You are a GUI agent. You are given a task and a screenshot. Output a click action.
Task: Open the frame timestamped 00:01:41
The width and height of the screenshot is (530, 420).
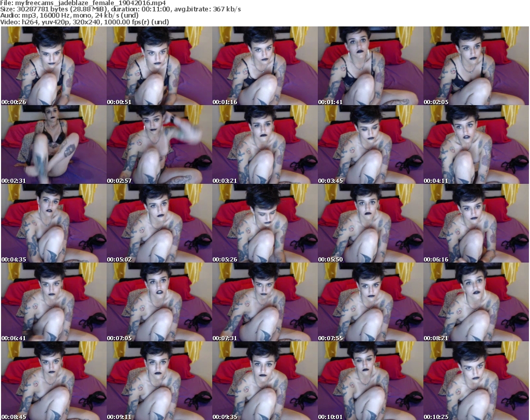point(371,66)
